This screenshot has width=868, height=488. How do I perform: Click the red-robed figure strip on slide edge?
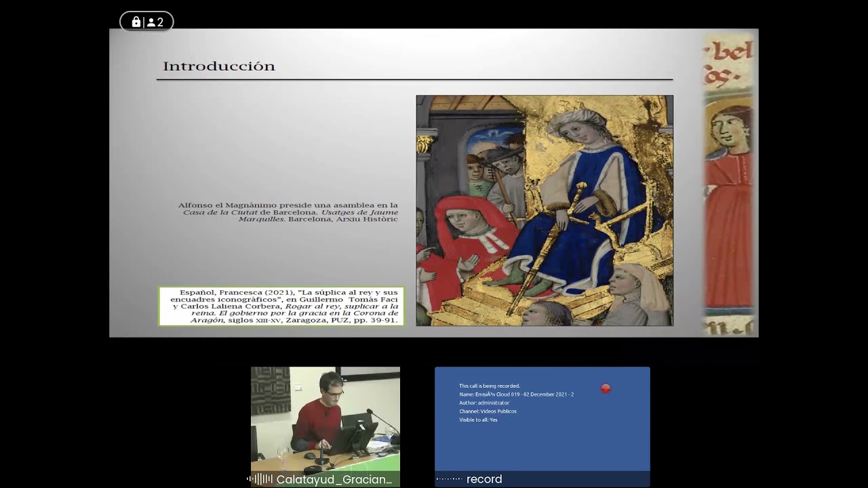729,183
